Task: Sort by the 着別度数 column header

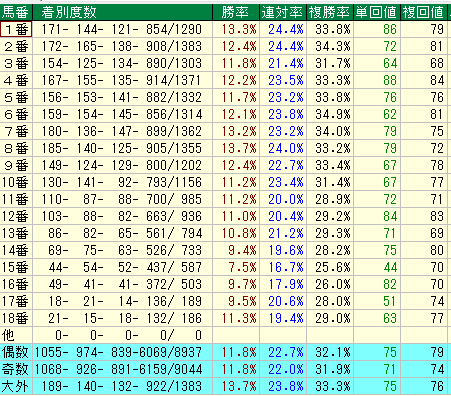Action: pos(123,12)
